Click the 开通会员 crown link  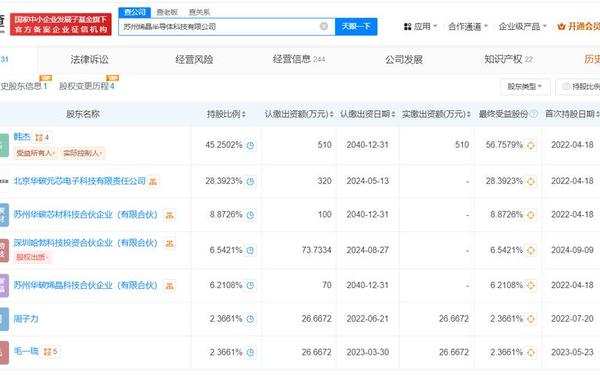point(579,26)
